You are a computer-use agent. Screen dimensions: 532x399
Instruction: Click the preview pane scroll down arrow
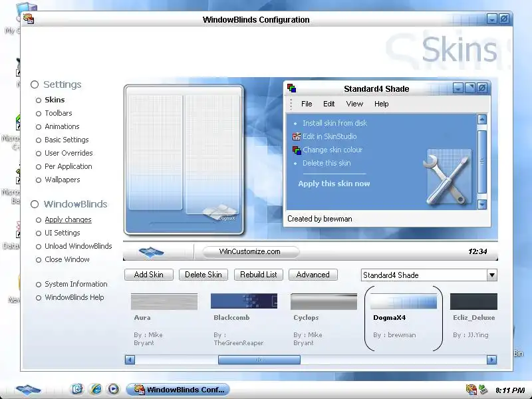482,204
